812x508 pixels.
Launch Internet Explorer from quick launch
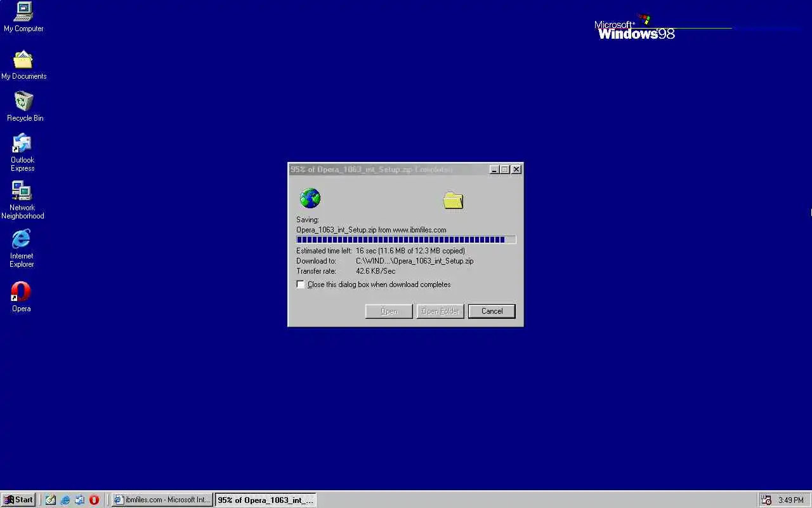65,500
